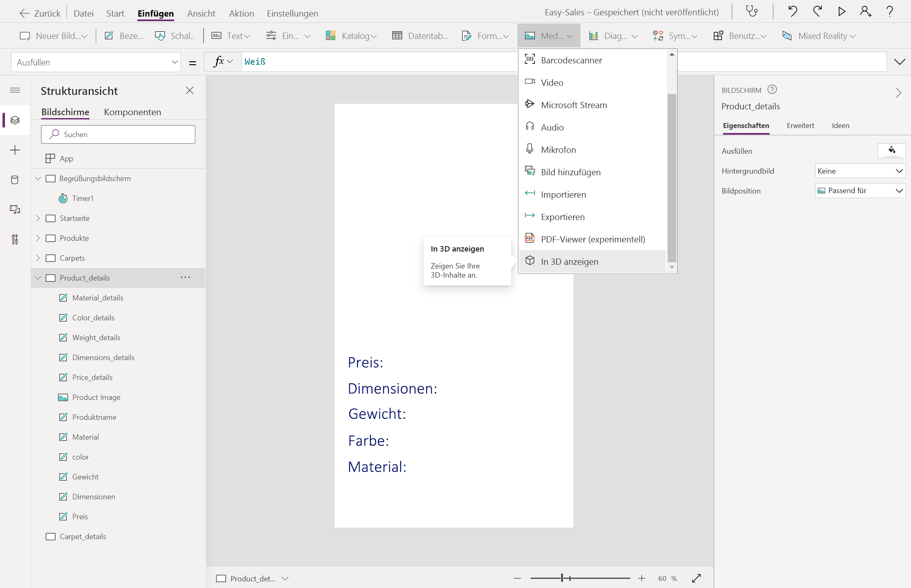Switch to the Komponenten tab
Screen dimensions: 911x588
click(132, 112)
